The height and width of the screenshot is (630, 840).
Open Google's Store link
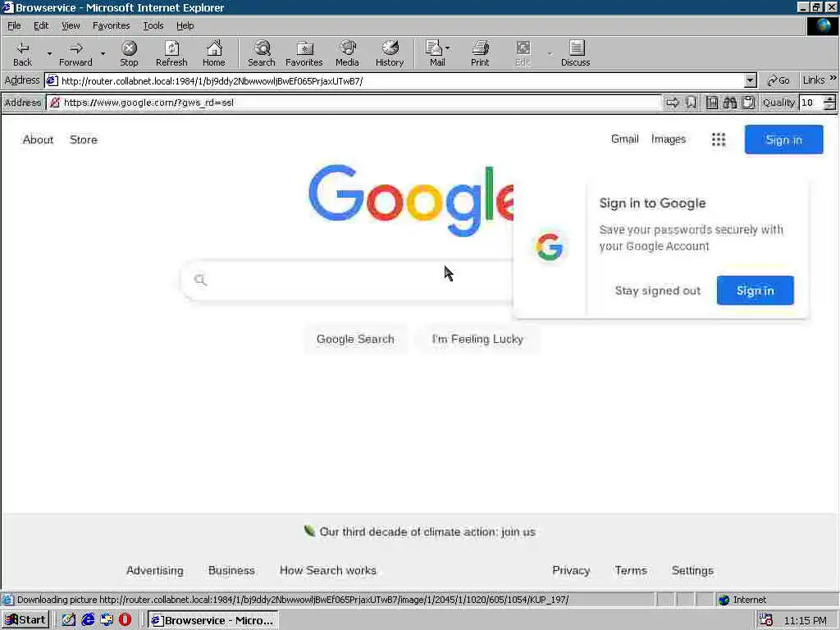coord(83,139)
